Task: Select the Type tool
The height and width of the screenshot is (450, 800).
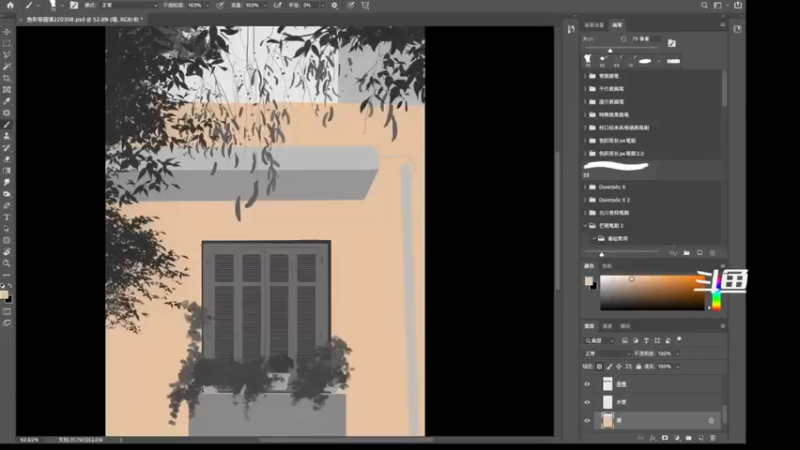Action: pos(7,217)
